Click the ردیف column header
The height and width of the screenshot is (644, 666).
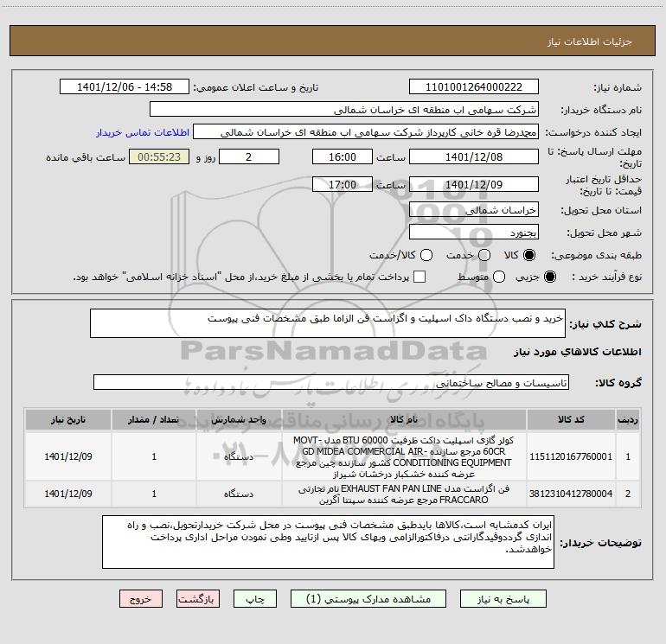click(x=628, y=419)
